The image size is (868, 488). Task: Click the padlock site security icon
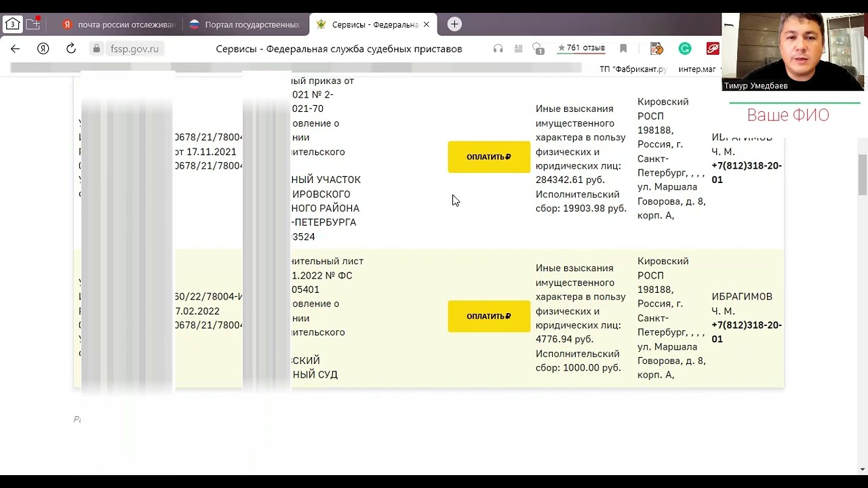(x=96, y=49)
